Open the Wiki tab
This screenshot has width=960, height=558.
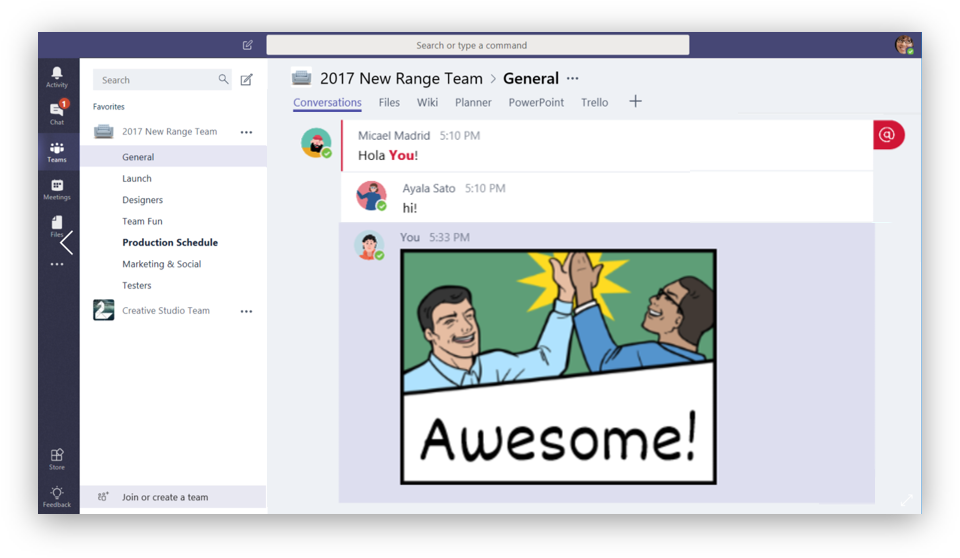(x=427, y=103)
